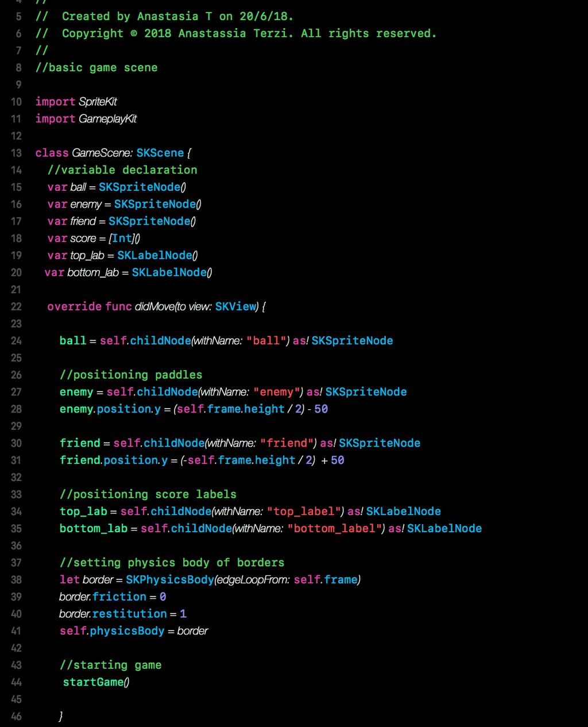
Task: Click "override func didMove" declaration
Action: point(157,306)
